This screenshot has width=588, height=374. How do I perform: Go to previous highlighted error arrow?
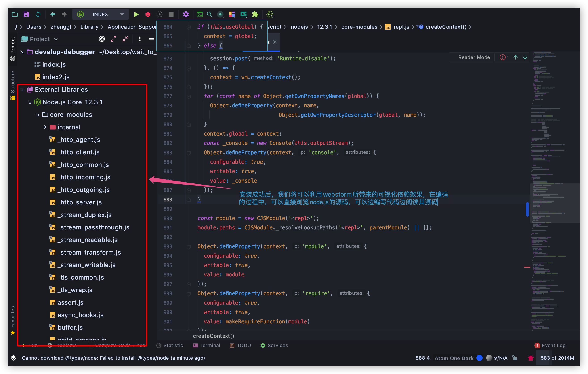click(x=515, y=57)
